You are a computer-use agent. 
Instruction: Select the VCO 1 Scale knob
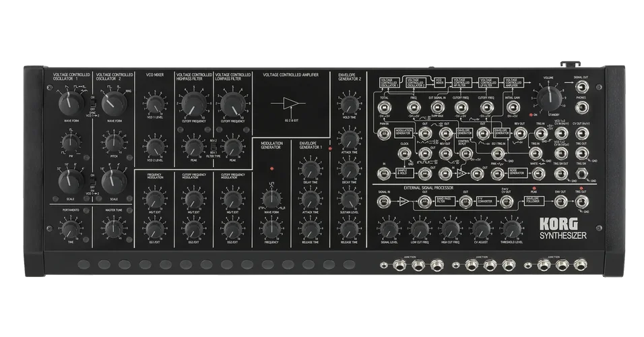[71, 182]
